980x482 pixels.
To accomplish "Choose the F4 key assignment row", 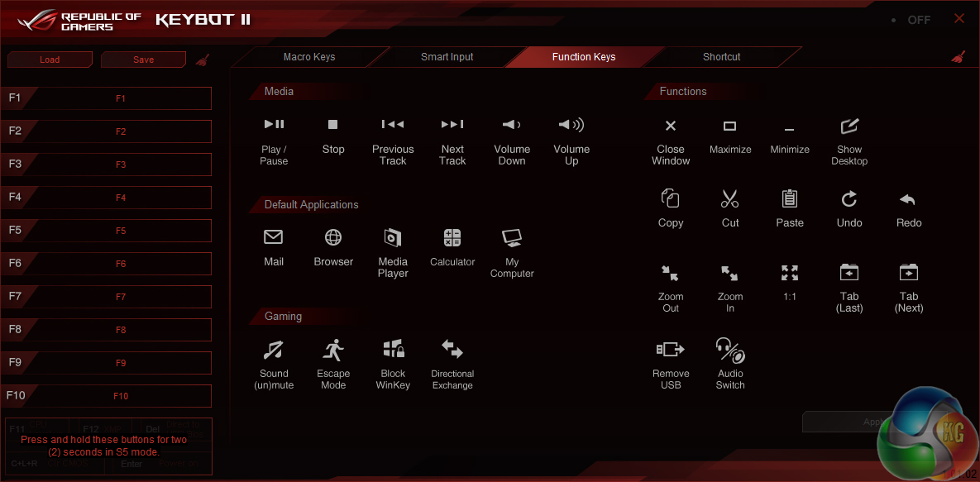I will click(106, 198).
